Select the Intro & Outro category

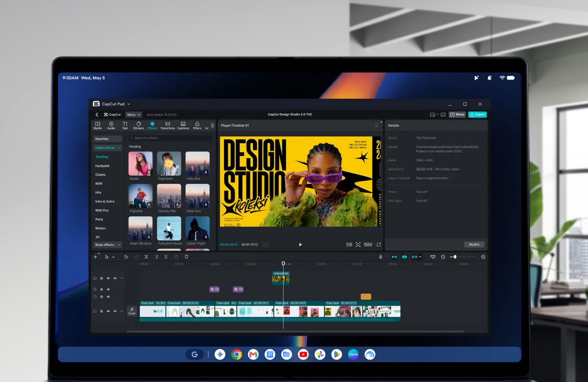[x=105, y=202]
